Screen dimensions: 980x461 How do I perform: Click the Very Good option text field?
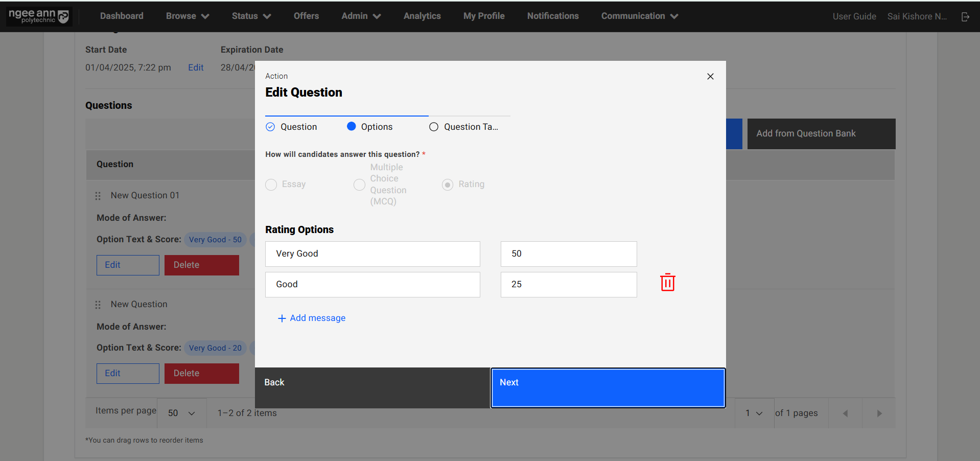point(372,254)
